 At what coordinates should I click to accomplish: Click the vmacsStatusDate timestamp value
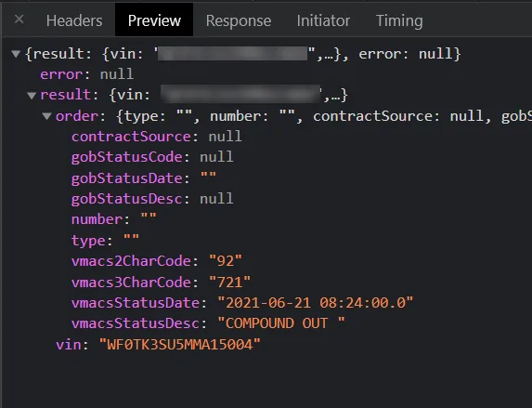315,303
